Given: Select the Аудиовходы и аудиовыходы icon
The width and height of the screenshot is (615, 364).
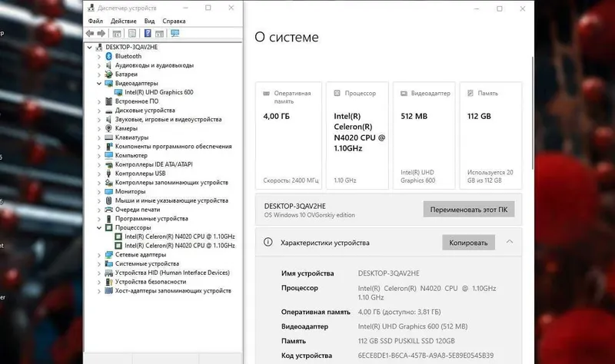Looking at the screenshot, I should click(x=109, y=65).
